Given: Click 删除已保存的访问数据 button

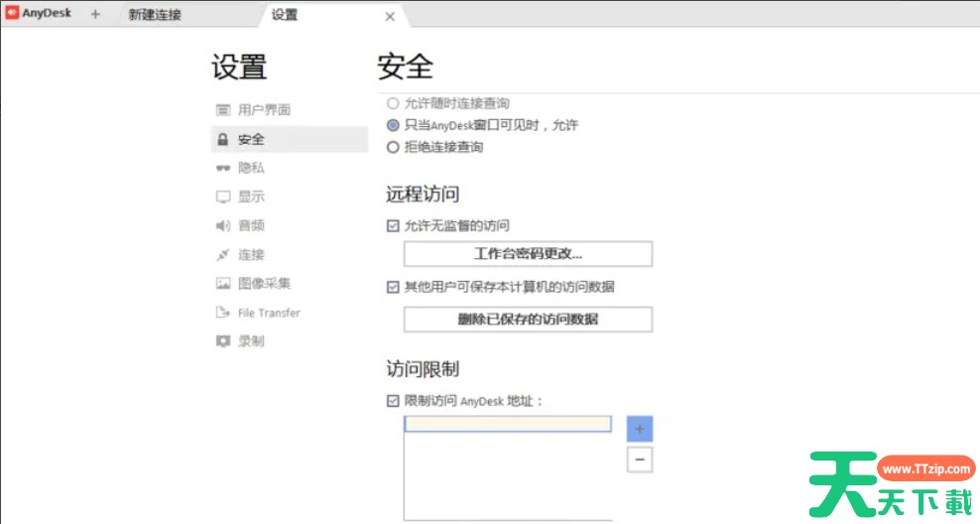Looking at the screenshot, I should (x=528, y=320).
